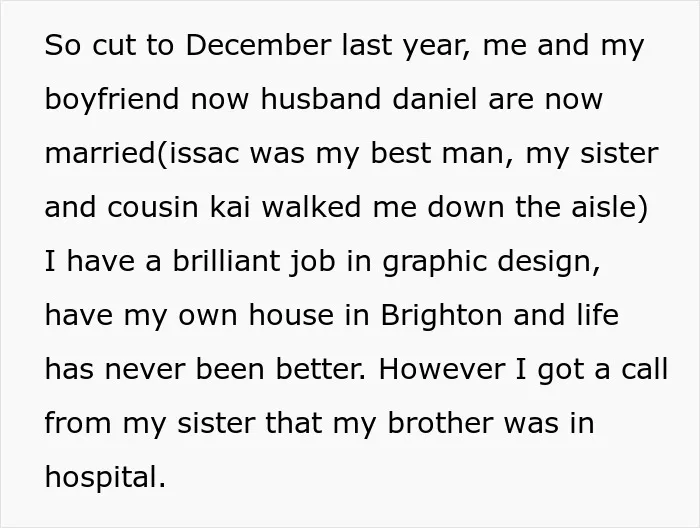The height and width of the screenshot is (528, 700).
Task: Click the word 'Brighton' in the paragraph
Action: (441, 316)
